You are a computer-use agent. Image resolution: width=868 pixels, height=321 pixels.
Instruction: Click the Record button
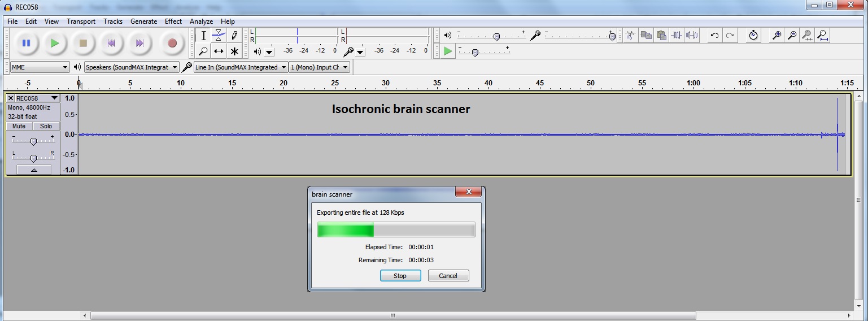click(172, 43)
